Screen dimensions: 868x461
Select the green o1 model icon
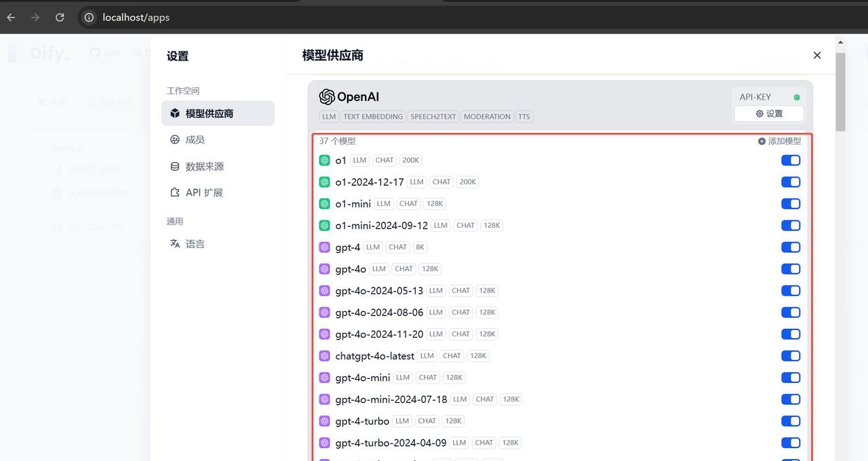coord(325,160)
